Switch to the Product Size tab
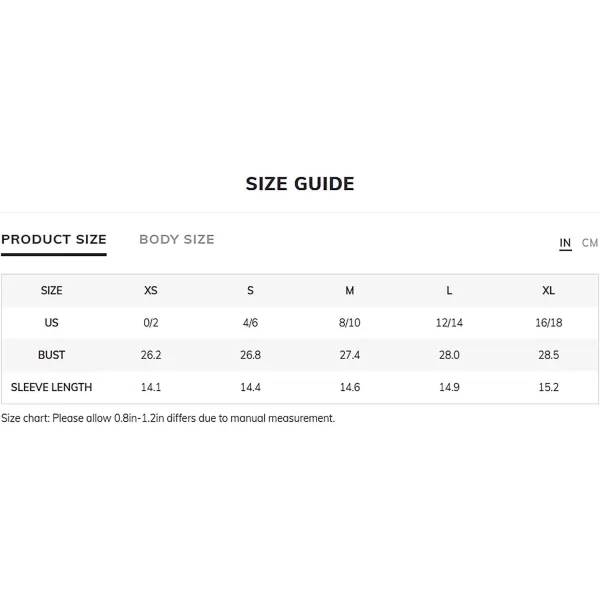The width and height of the screenshot is (600, 600). coord(54,240)
